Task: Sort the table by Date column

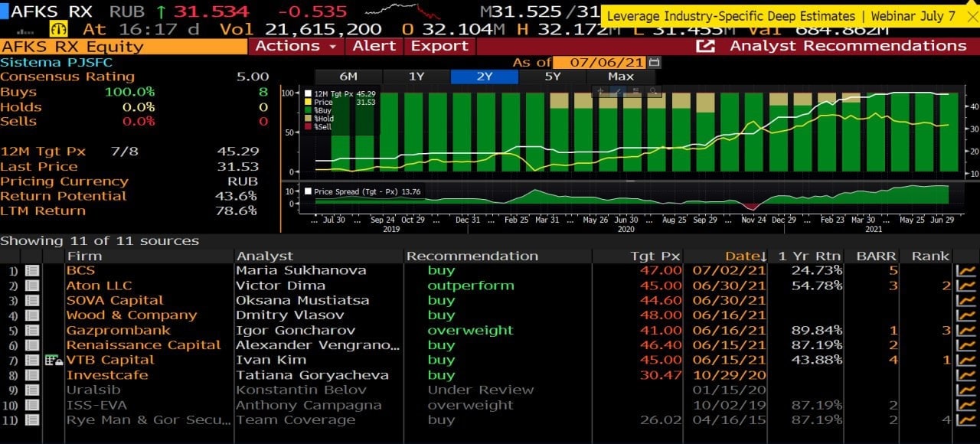Action: click(746, 256)
